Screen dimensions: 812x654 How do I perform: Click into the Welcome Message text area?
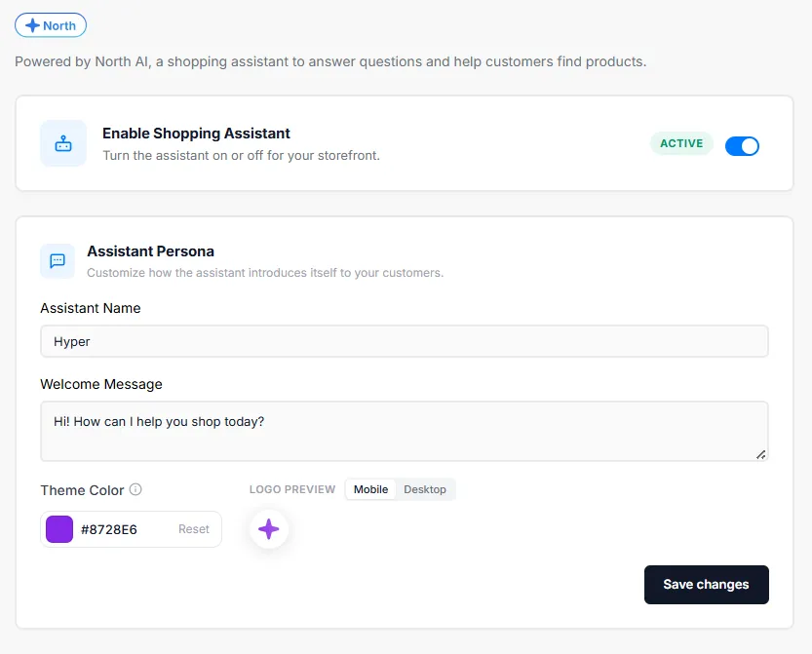click(x=405, y=431)
